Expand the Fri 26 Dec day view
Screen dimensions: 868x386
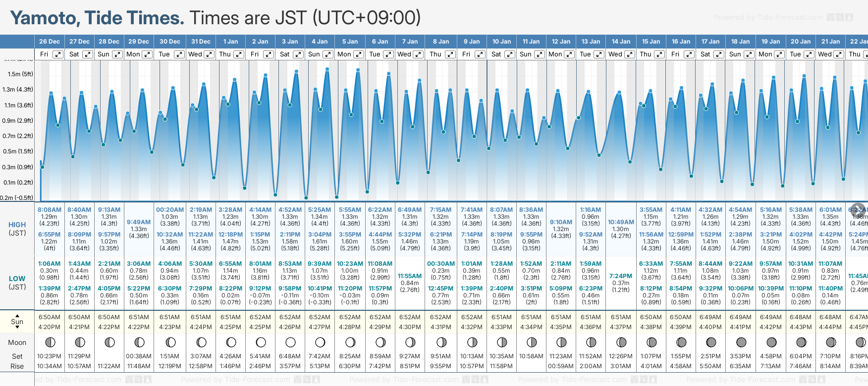click(58, 54)
